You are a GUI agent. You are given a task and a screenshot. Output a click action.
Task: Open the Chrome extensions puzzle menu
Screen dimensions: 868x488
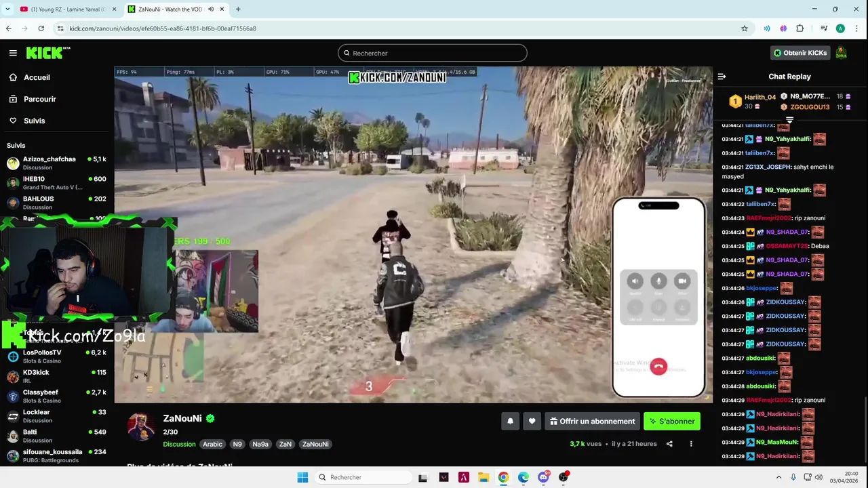coord(800,28)
